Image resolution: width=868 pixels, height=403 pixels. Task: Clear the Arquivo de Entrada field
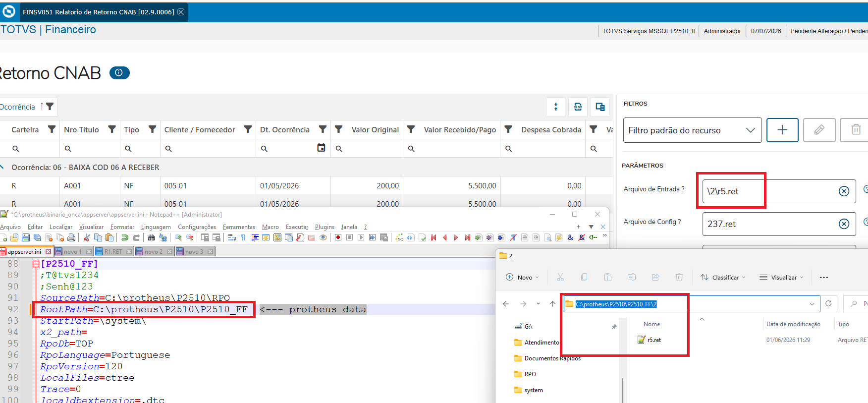(844, 191)
